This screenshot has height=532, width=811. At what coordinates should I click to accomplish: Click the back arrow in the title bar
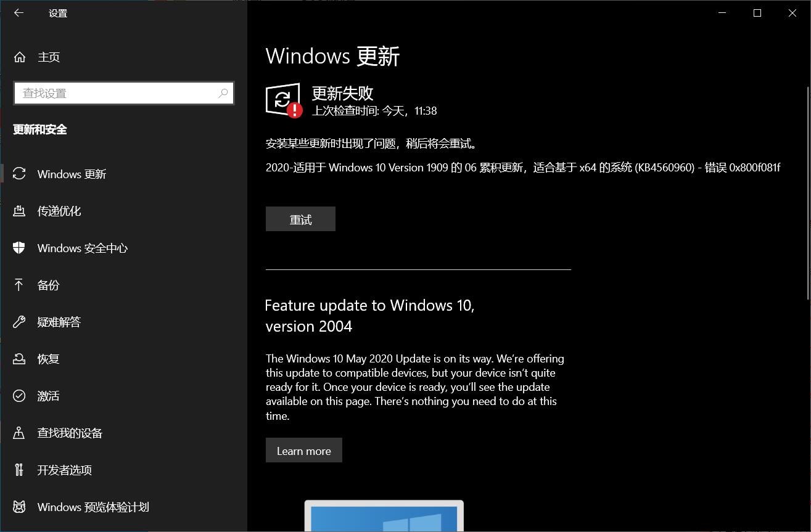point(19,13)
